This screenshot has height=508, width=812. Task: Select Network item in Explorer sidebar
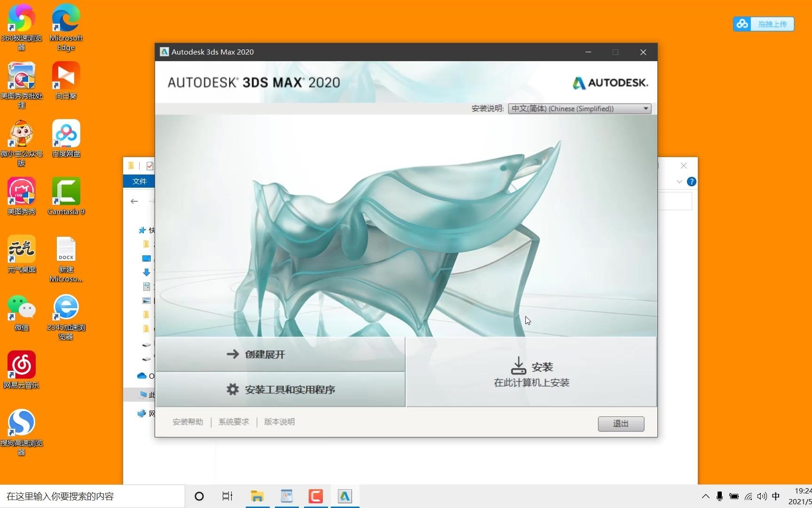142,413
